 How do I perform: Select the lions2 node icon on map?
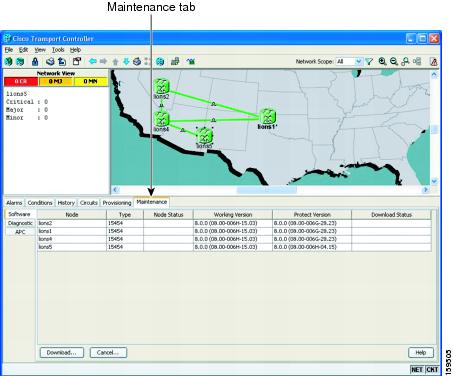point(161,86)
